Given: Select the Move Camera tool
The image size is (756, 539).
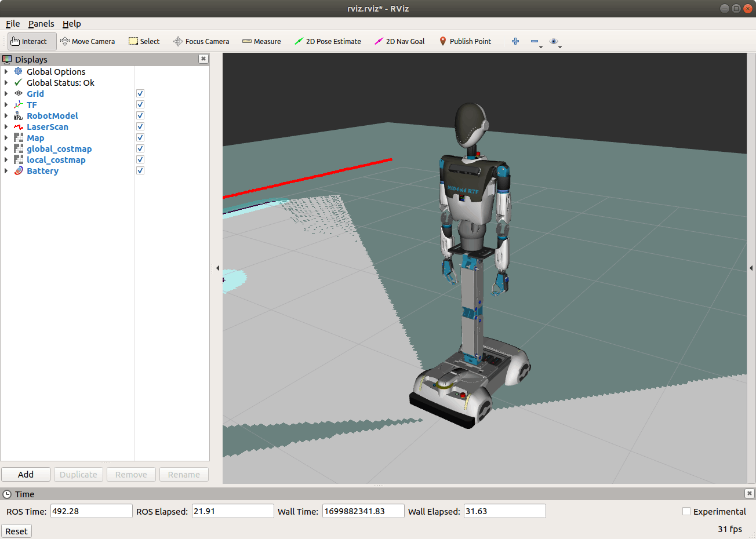Looking at the screenshot, I should click(x=88, y=41).
